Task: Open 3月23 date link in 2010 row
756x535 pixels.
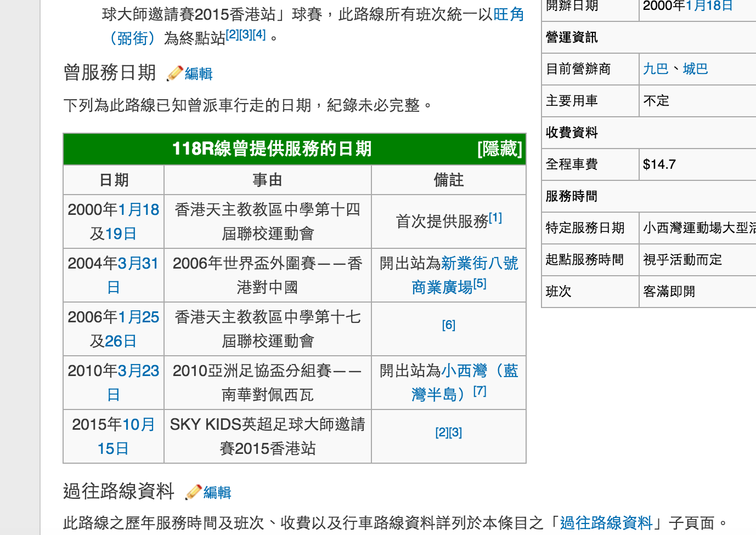Action: point(139,371)
